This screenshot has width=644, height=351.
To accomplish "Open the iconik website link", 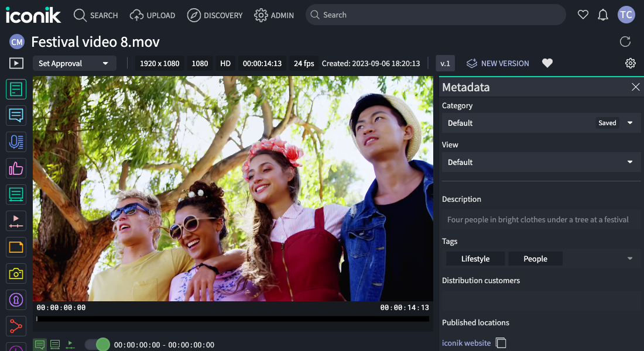I will [466, 343].
